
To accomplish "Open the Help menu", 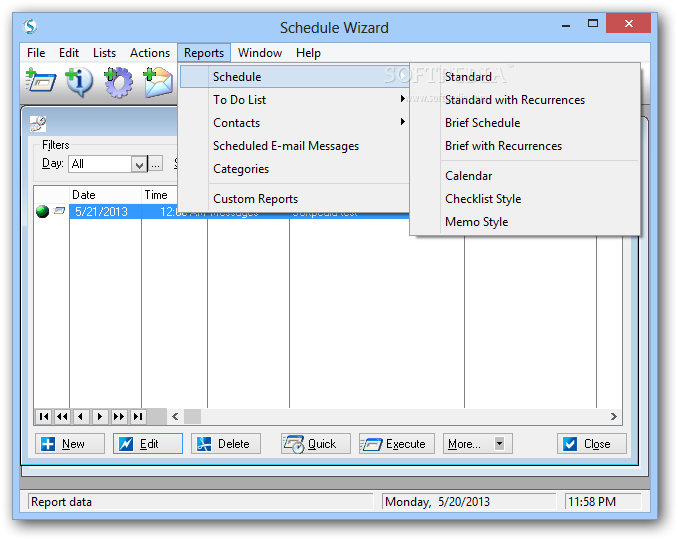I will click(x=308, y=53).
